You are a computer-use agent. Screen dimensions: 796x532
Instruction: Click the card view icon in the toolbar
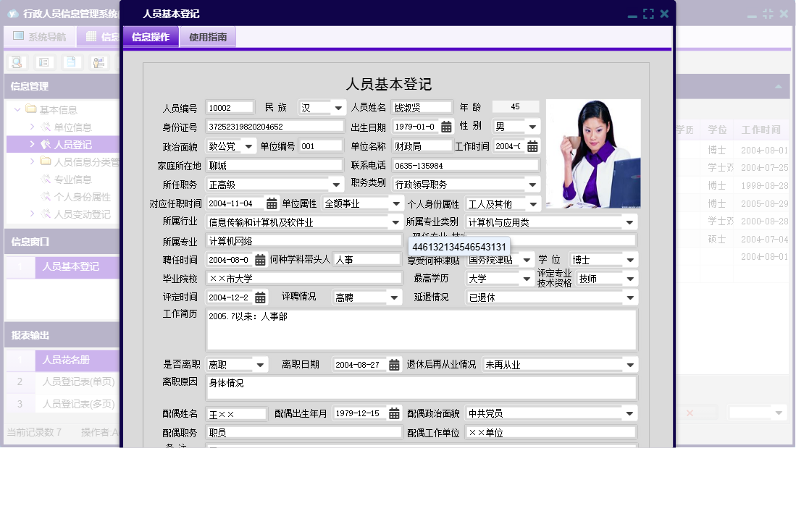43,62
